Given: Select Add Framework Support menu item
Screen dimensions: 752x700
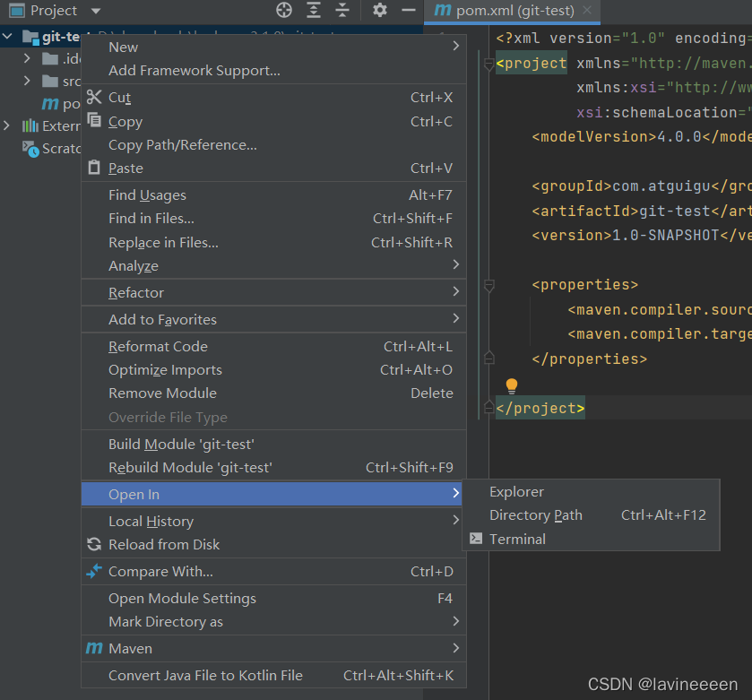Looking at the screenshot, I should pos(274,71).
